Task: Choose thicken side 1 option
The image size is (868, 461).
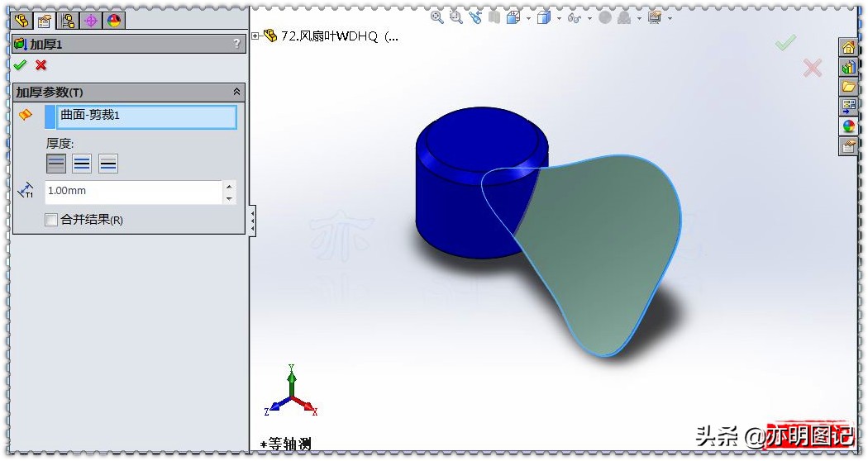Action: pos(56,164)
